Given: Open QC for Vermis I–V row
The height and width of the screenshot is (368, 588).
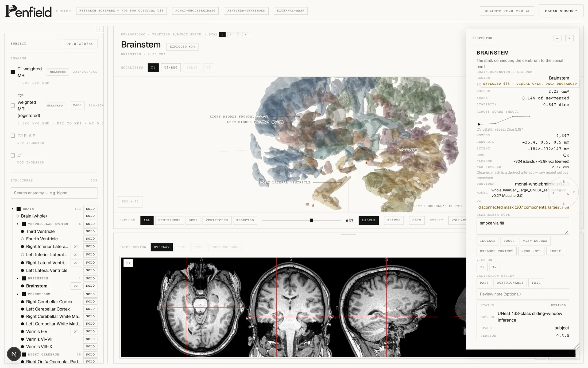Looking at the screenshot, I should 76,331.
